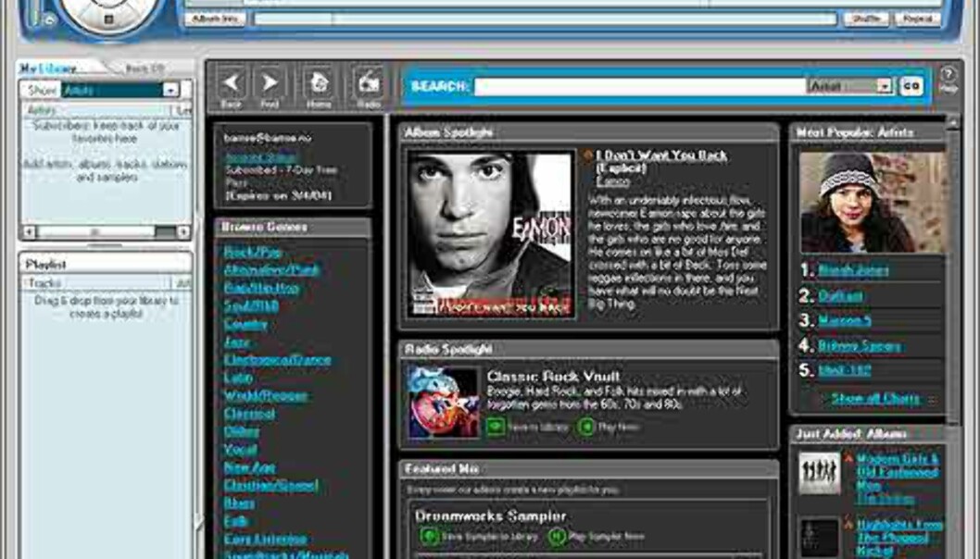This screenshot has height=559, width=980.
Task: Open the Eamon album cover thumbnail
Action: [491, 234]
